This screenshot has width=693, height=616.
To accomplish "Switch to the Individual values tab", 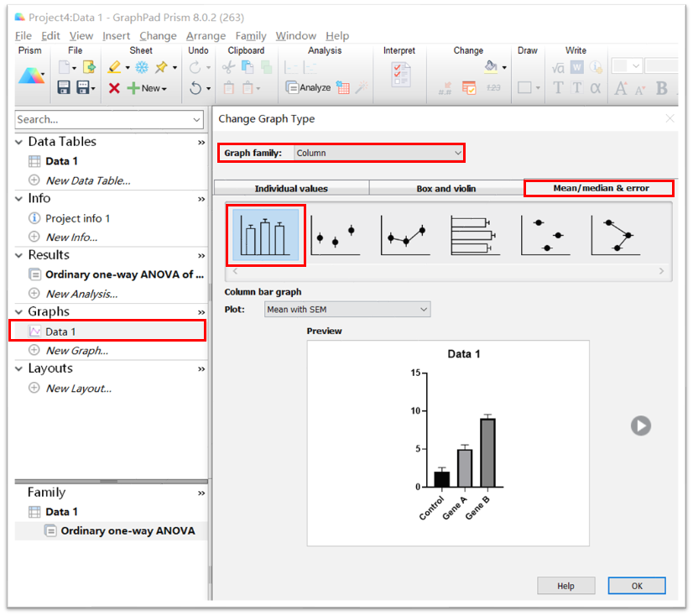I will tap(291, 188).
